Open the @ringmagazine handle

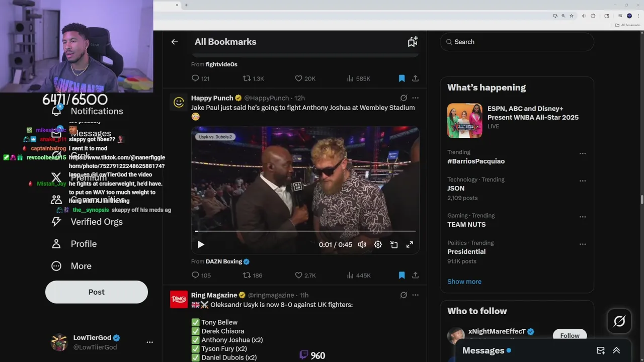click(x=271, y=295)
